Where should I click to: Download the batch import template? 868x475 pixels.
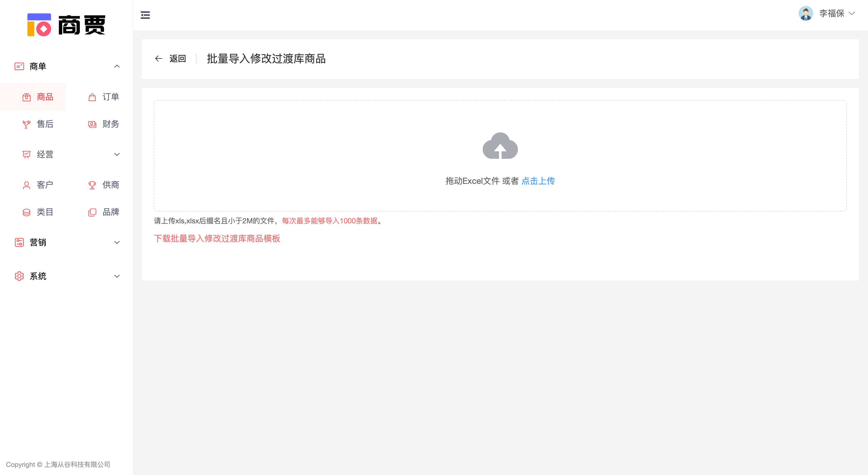[217, 238]
